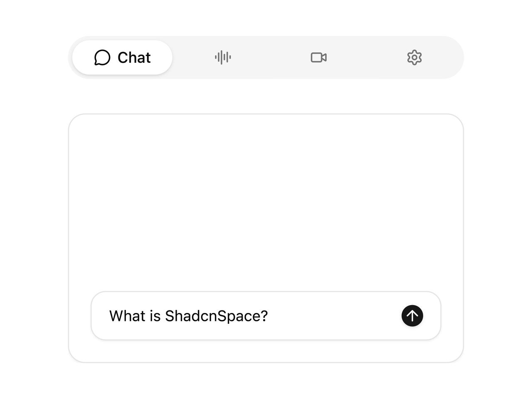Choose the video call camera icon
Viewport: 532px width, 399px height.
pyautogui.click(x=319, y=57)
